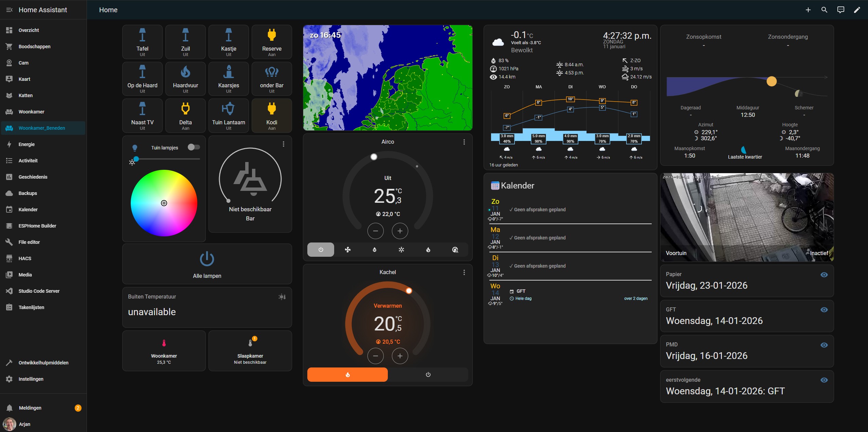Screen dimensions: 868x432
Task: Open the edit dashboard pencil icon
Action: pyautogui.click(x=857, y=10)
